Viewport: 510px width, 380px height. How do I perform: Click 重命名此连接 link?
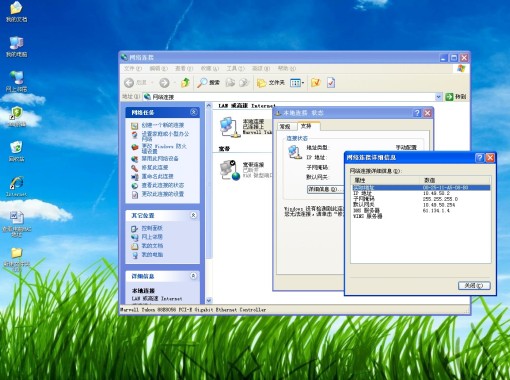(157, 176)
